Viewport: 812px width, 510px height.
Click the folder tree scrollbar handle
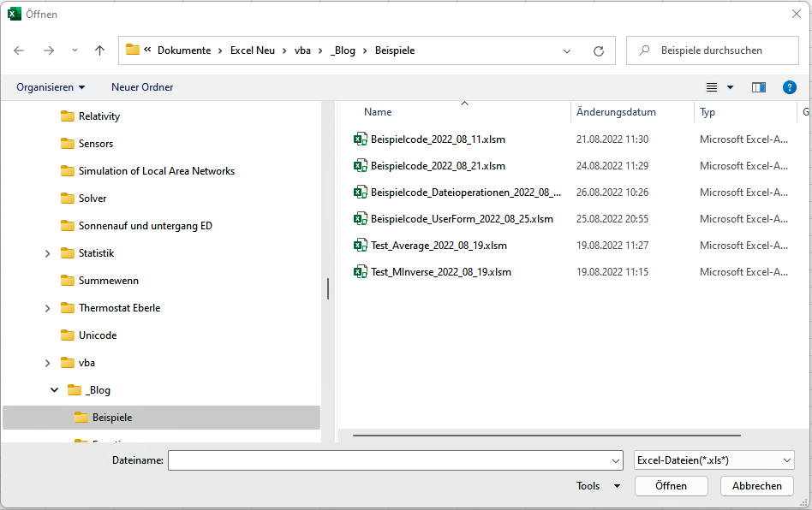coord(328,288)
